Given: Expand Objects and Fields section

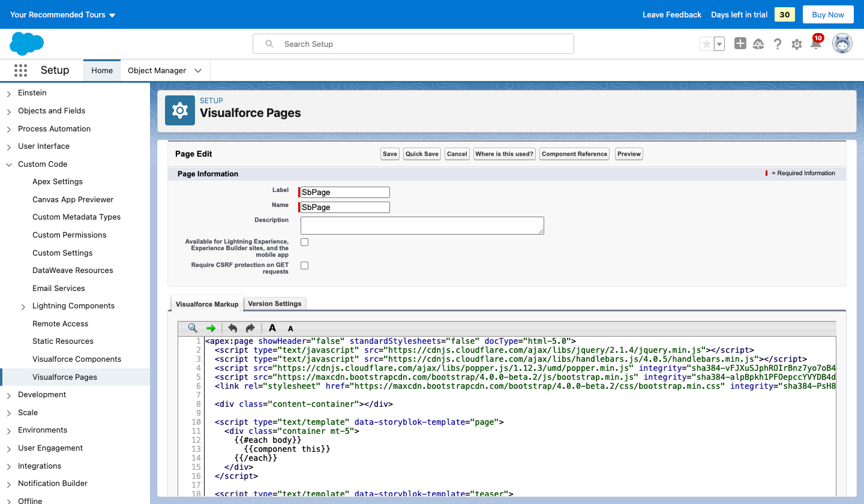Looking at the screenshot, I should [8, 112].
